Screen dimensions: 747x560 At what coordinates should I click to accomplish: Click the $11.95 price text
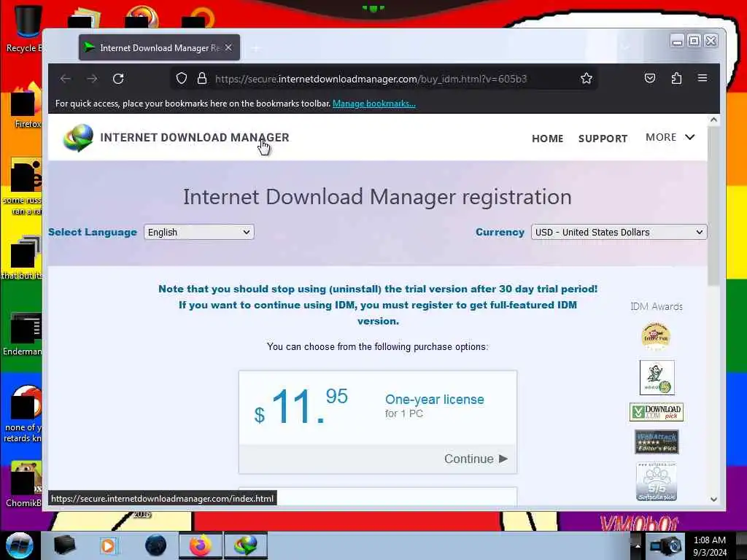(x=301, y=406)
